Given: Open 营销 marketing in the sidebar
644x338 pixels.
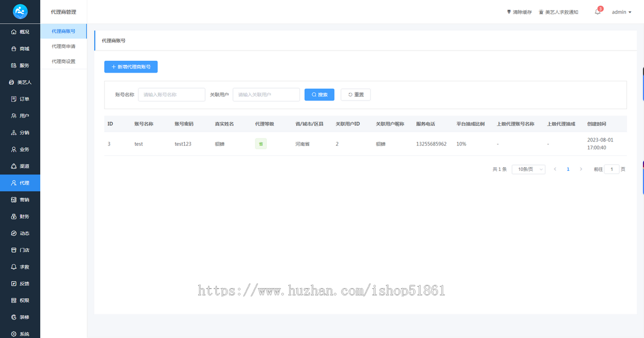Looking at the screenshot, I should (x=20, y=200).
